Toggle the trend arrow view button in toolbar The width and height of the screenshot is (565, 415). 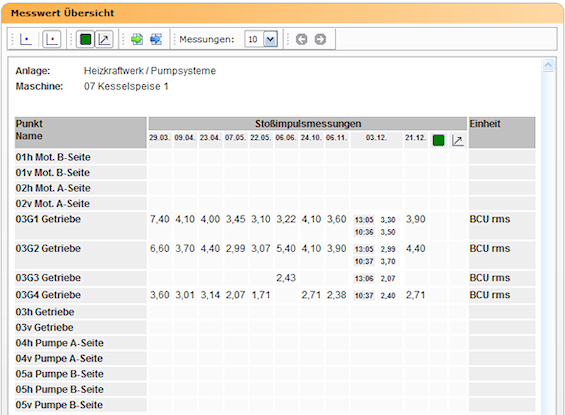tap(104, 39)
